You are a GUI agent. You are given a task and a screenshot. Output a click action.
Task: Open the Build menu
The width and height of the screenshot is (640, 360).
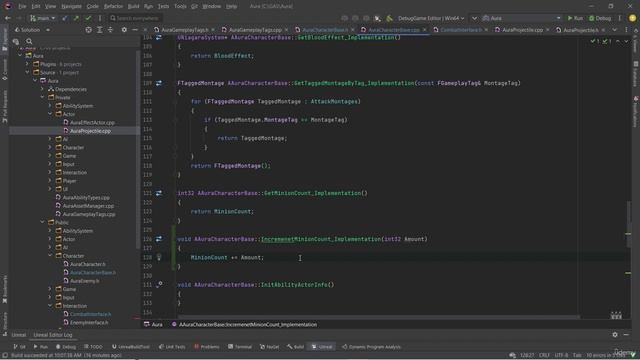tap(133, 7)
